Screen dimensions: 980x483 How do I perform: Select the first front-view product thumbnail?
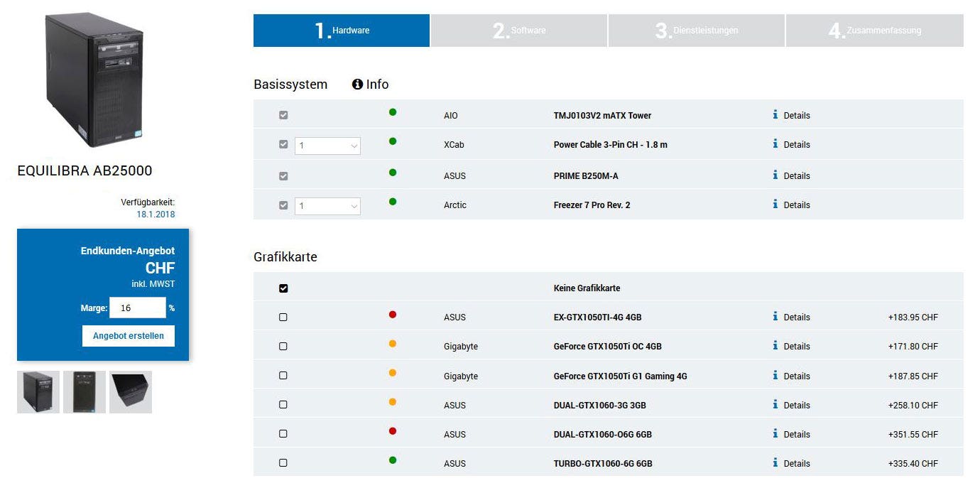coord(38,392)
